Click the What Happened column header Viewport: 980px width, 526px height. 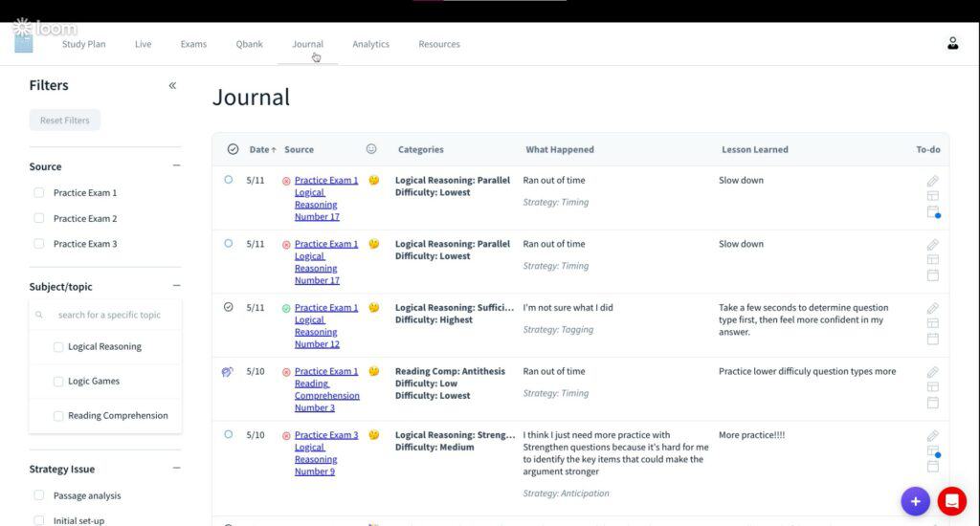(x=559, y=149)
